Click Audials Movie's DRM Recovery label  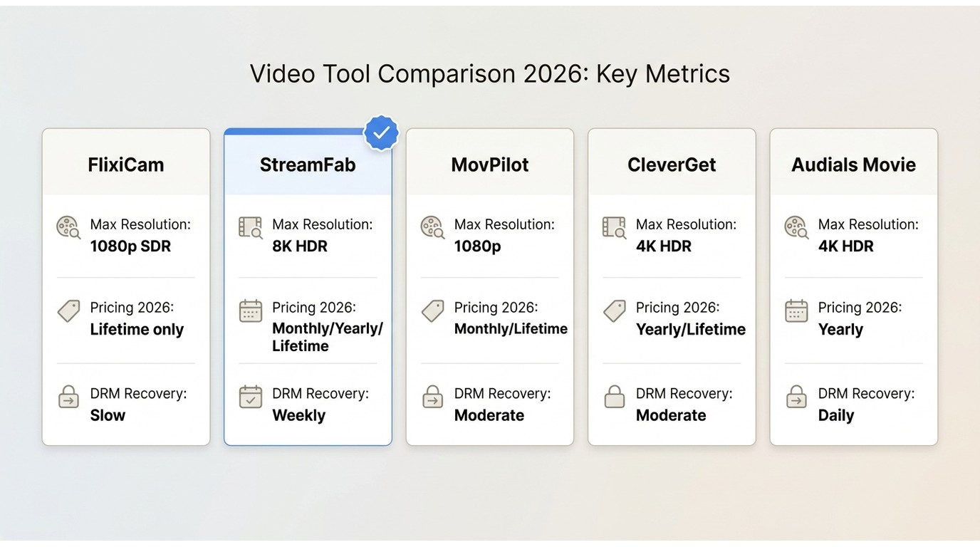point(866,393)
